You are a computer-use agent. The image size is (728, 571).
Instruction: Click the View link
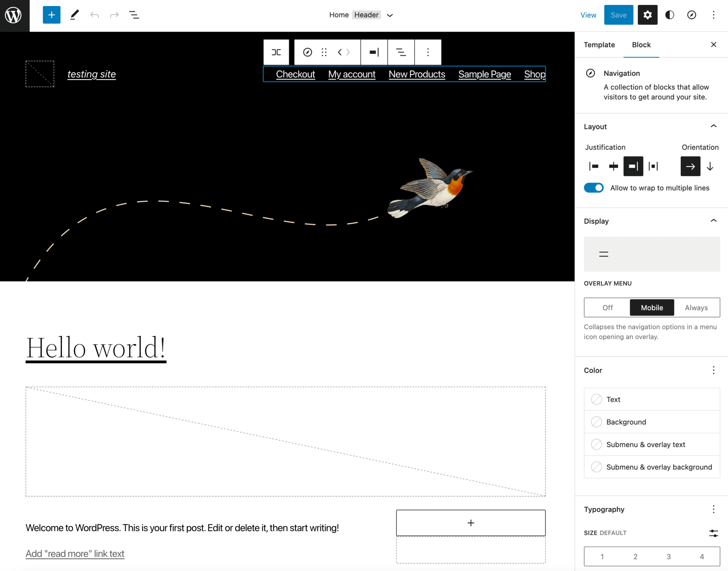[588, 15]
